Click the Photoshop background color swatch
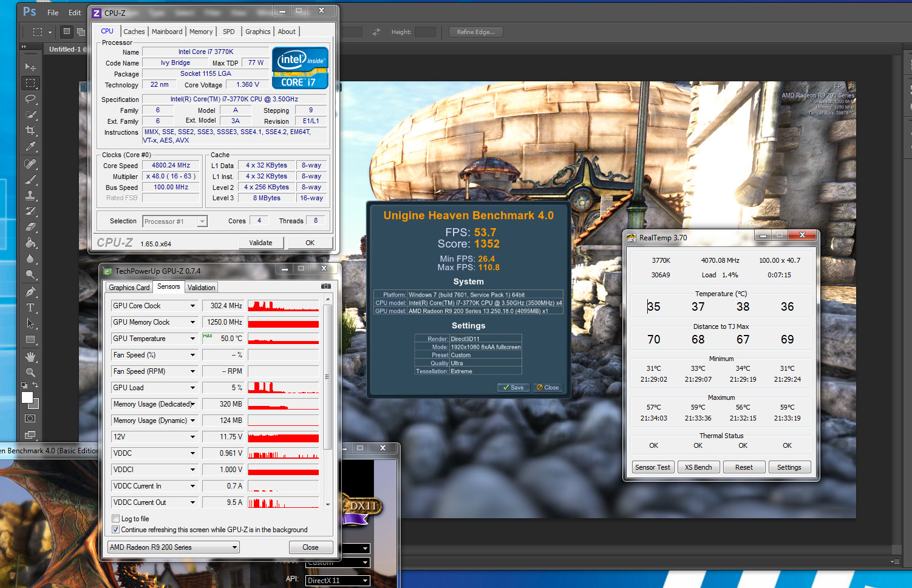This screenshot has height=588, width=912. coord(36,405)
